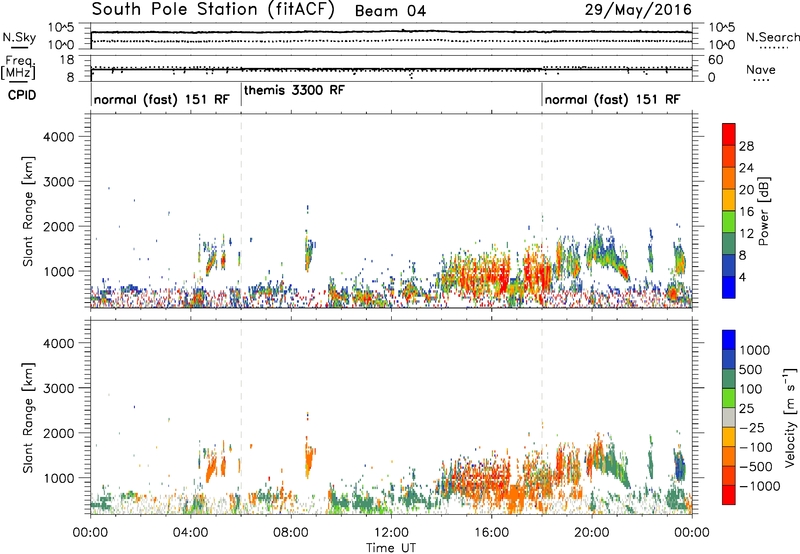Pick the red swatch above 28 dB

[729, 135]
